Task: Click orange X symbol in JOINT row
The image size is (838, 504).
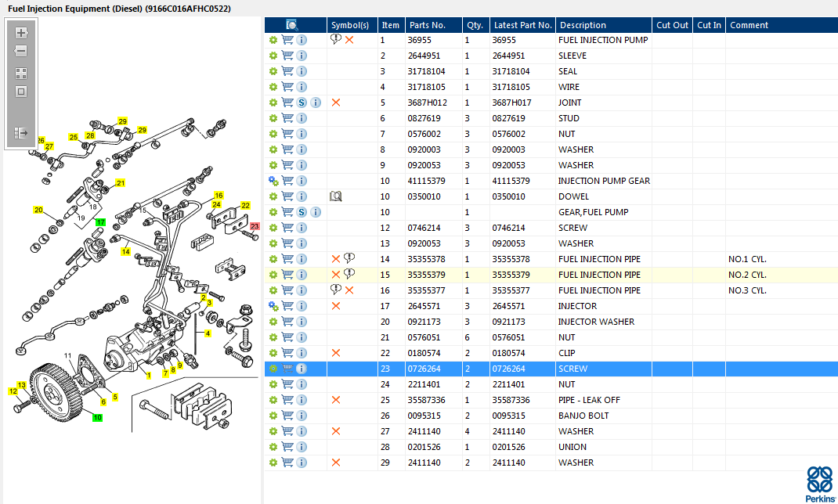Action: coord(336,103)
